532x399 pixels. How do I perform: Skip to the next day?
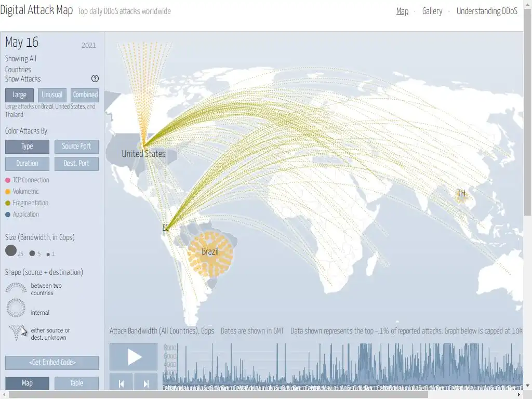[146, 383]
